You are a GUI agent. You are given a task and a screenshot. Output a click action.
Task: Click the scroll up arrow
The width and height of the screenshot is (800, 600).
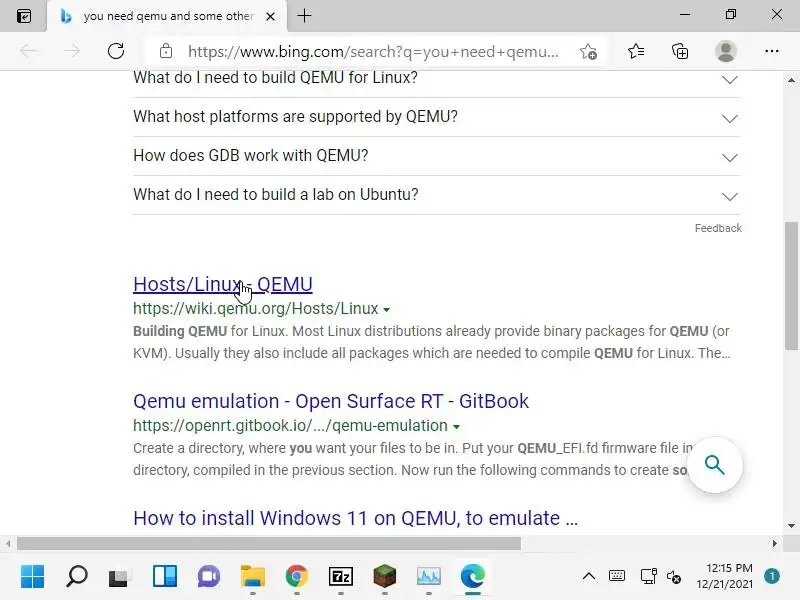791,80
